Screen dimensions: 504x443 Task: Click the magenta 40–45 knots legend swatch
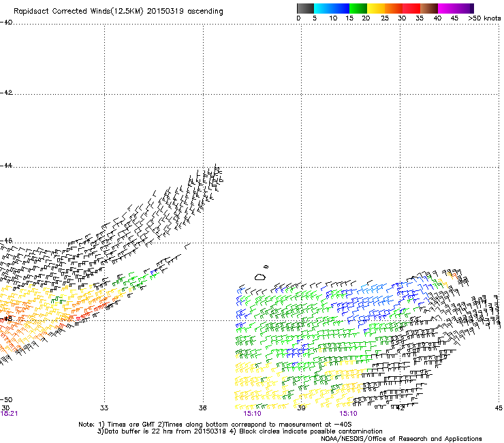click(x=447, y=8)
